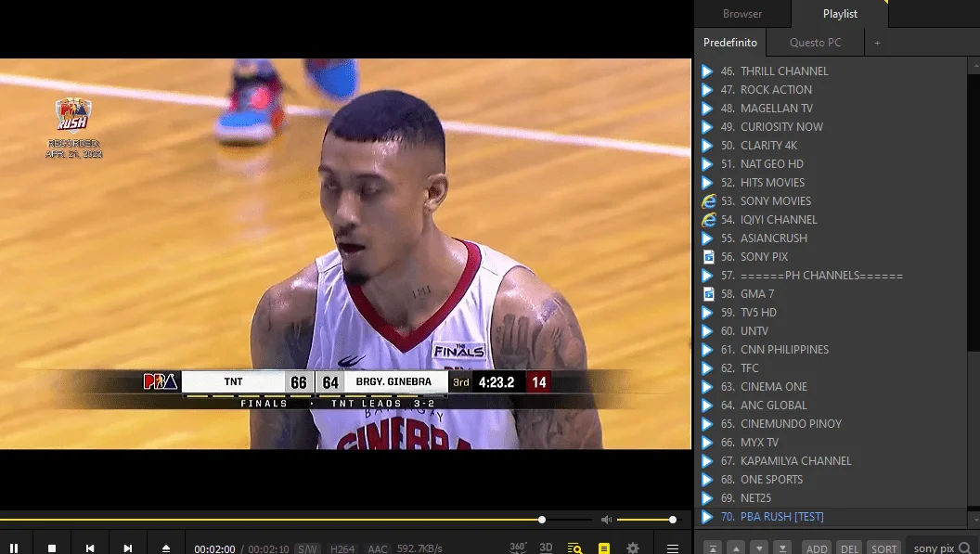This screenshot has width=980, height=554.
Task: Select playlist item 68. ONE SPORTS
Action: tap(832, 480)
